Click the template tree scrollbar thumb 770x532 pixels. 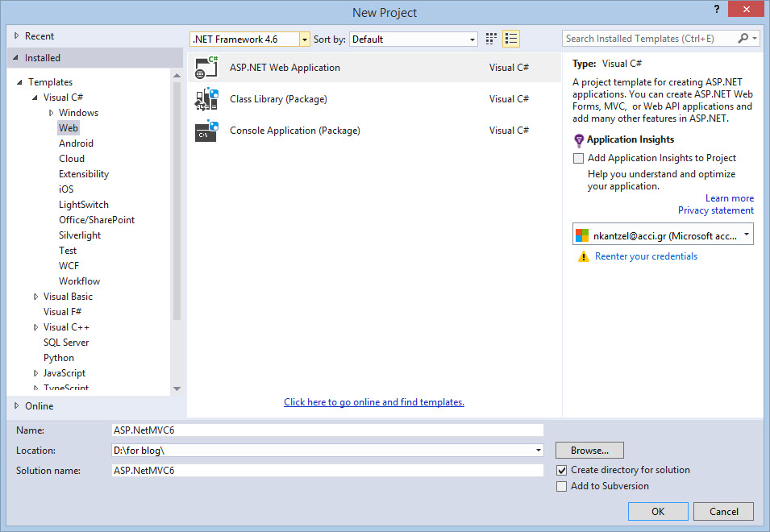click(x=177, y=201)
